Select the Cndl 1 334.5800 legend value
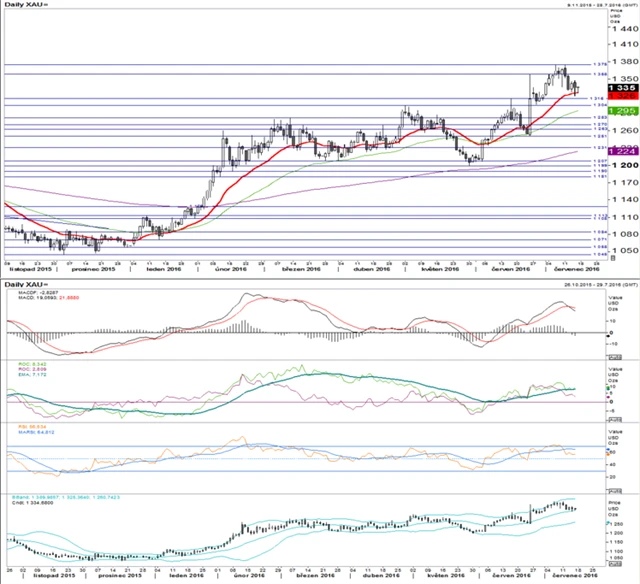The image size is (640, 584). [30, 502]
